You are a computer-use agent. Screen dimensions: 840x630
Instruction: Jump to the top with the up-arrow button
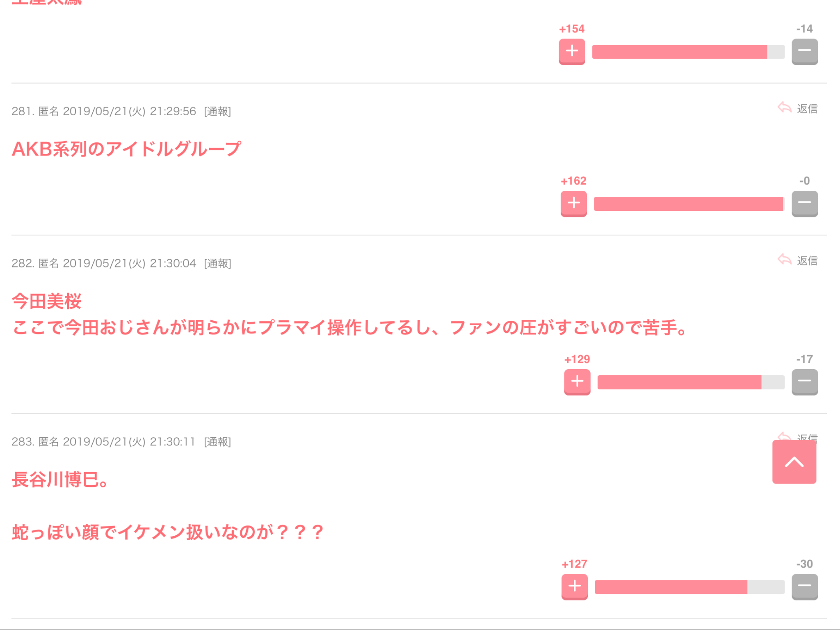click(794, 462)
